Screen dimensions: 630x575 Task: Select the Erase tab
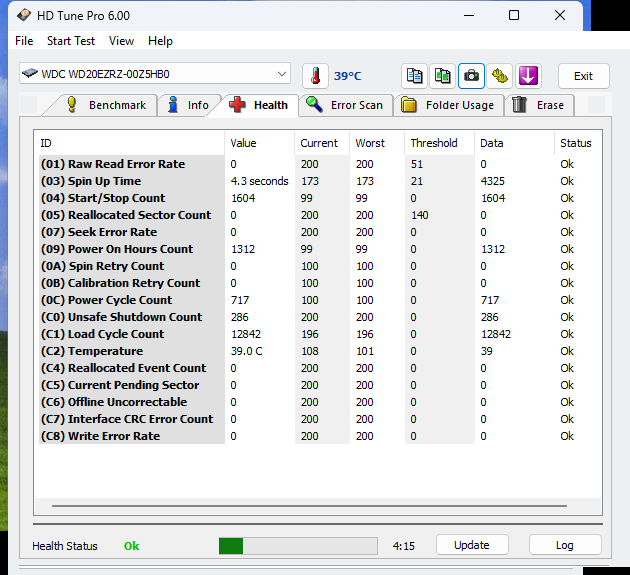pos(539,105)
